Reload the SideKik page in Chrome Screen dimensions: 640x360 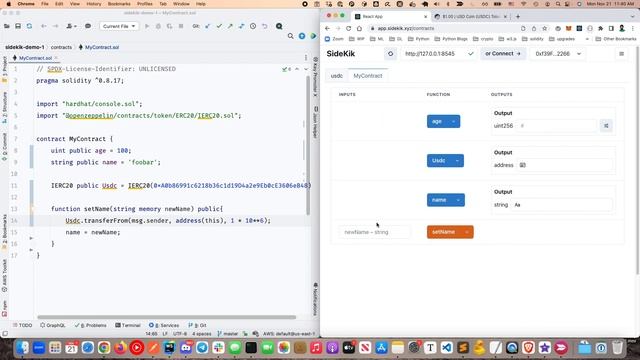click(349, 29)
